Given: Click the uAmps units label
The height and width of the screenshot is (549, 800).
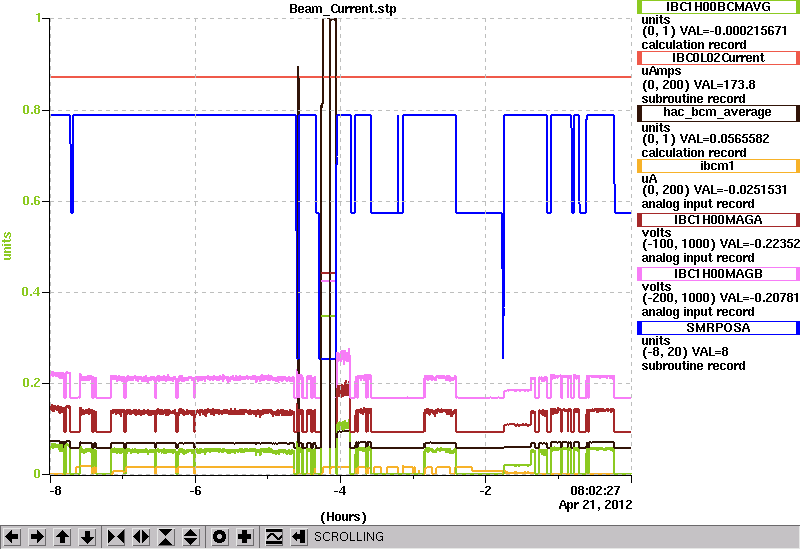Looking at the screenshot, I should (x=661, y=71).
